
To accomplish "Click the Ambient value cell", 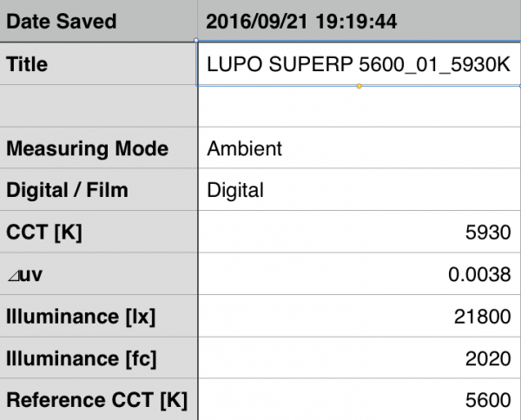I will 359,148.
